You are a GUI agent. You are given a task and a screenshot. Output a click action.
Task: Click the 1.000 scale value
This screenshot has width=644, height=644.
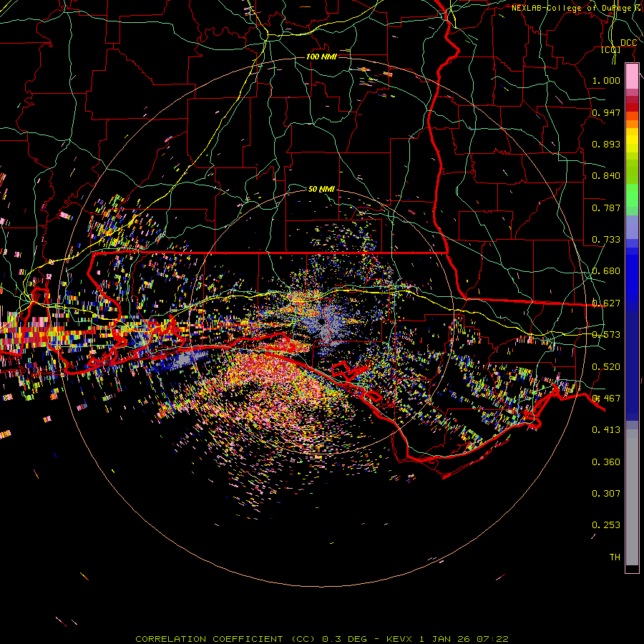click(x=606, y=80)
